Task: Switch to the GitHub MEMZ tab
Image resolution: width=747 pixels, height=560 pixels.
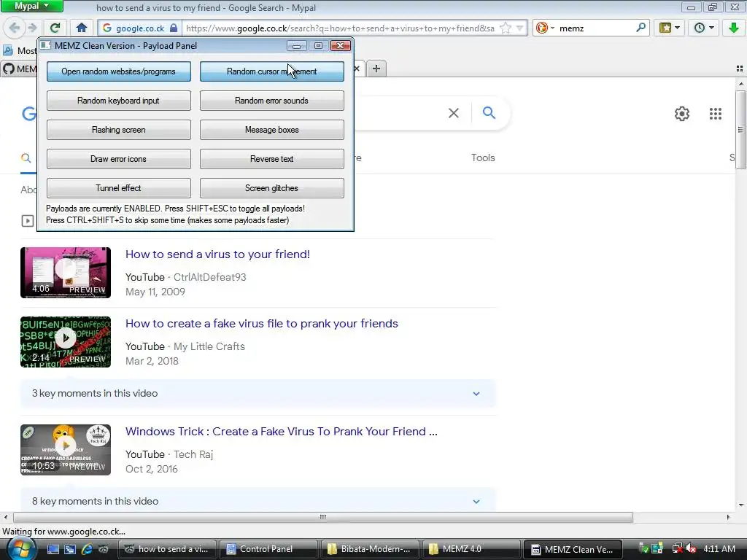Action: click(x=19, y=69)
